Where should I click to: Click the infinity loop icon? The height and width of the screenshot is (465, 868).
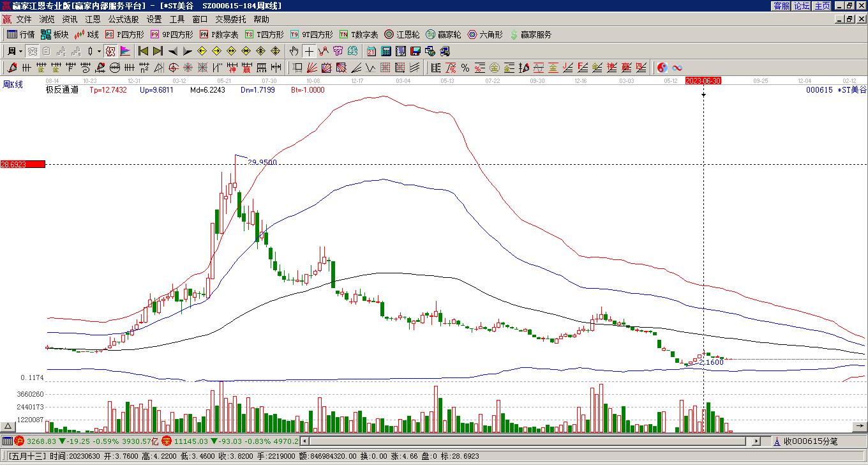coord(677,67)
